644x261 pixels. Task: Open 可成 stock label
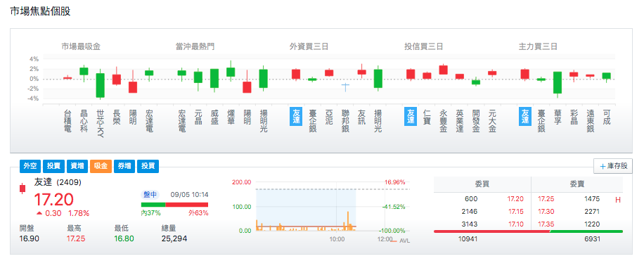point(607,117)
